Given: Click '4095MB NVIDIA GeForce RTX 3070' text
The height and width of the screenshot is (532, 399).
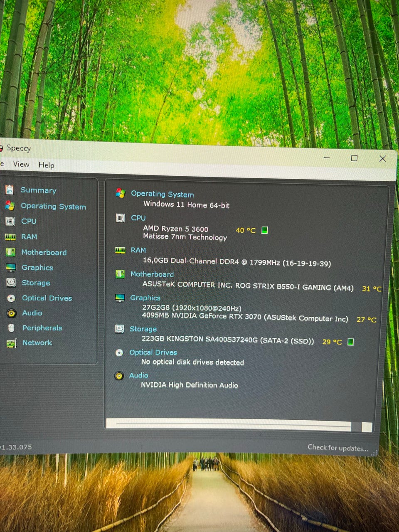Looking at the screenshot, I should [245, 317].
